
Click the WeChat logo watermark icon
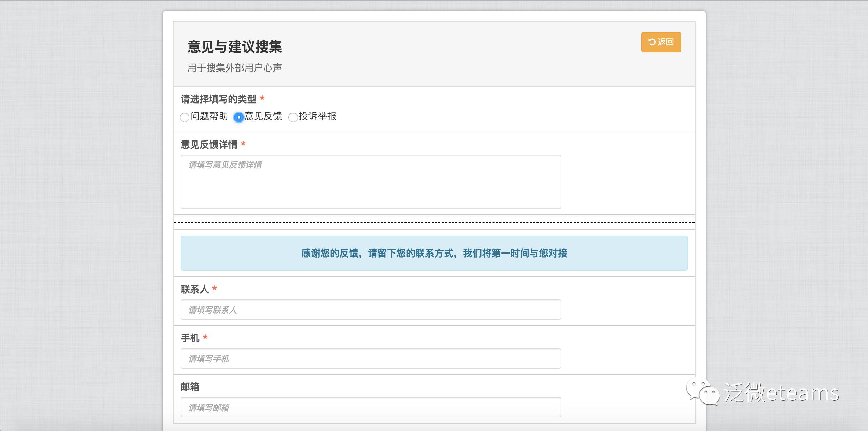[x=702, y=392]
